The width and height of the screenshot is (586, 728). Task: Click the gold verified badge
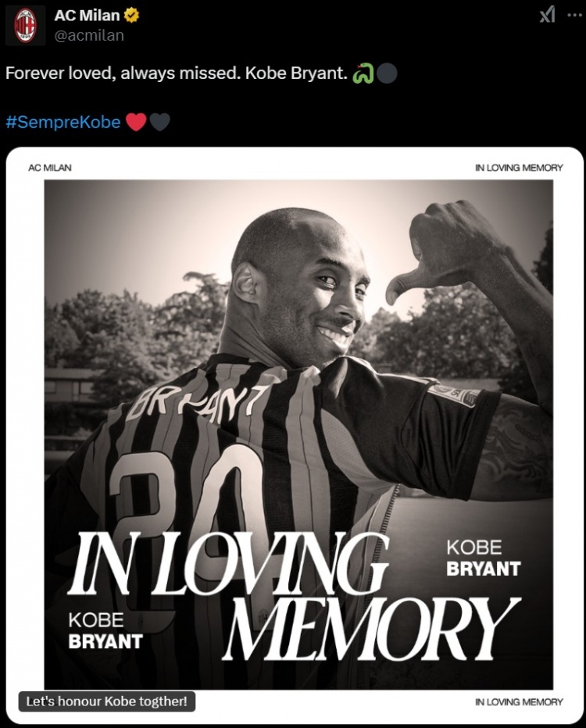click(x=131, y=16)
